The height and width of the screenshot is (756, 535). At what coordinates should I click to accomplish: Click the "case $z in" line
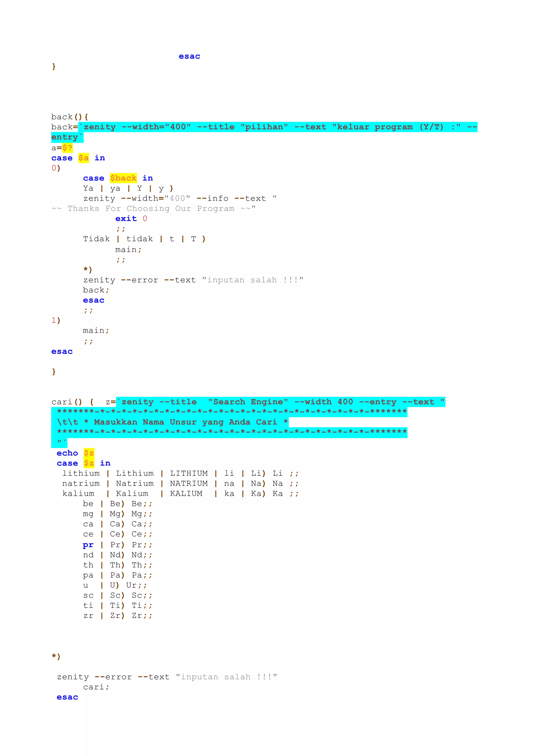(x=83, y=463)
